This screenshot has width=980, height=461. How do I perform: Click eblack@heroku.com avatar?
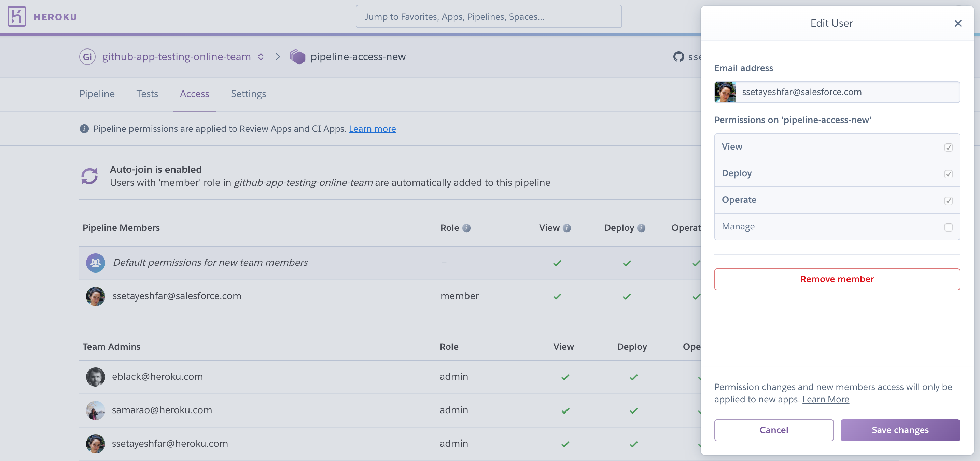(96, 377)
